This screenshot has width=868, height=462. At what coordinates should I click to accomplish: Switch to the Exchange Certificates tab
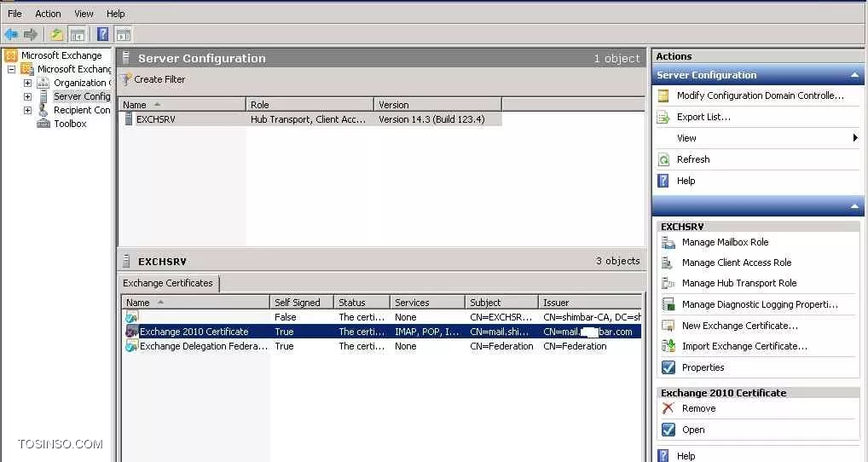tap(168, 283)
